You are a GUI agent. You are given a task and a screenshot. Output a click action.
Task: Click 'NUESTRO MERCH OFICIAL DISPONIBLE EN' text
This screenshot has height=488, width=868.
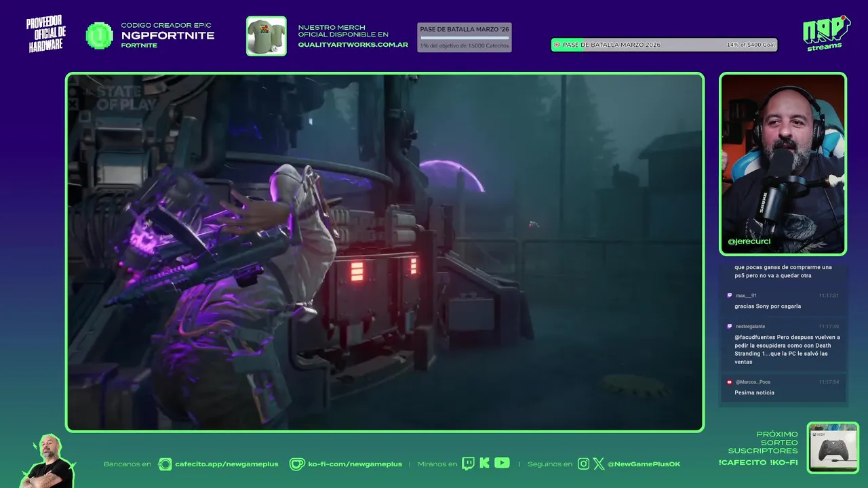pos(343,31)
